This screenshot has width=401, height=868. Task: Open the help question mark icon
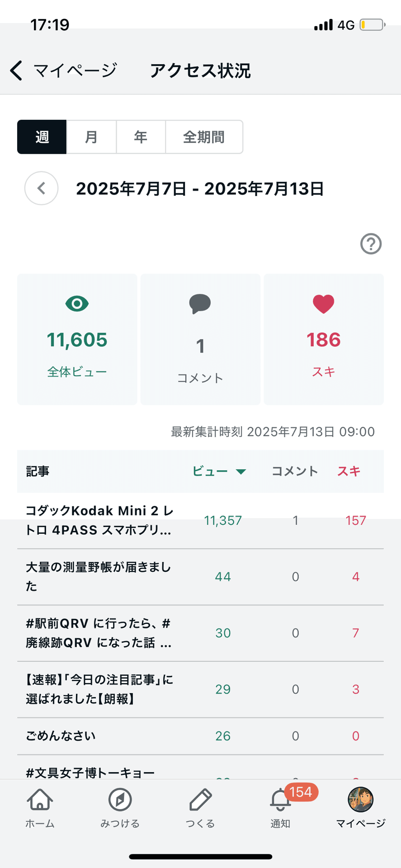click(371, 244)
